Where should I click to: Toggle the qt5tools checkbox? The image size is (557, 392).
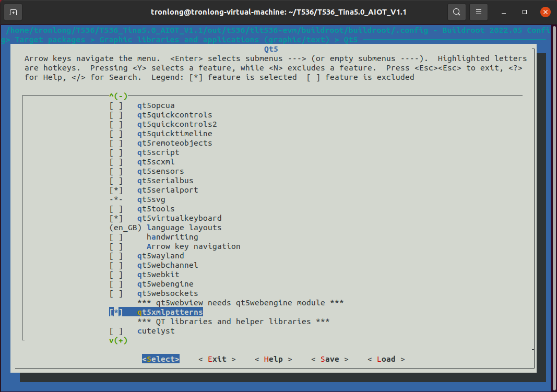[x=116, y=209]
